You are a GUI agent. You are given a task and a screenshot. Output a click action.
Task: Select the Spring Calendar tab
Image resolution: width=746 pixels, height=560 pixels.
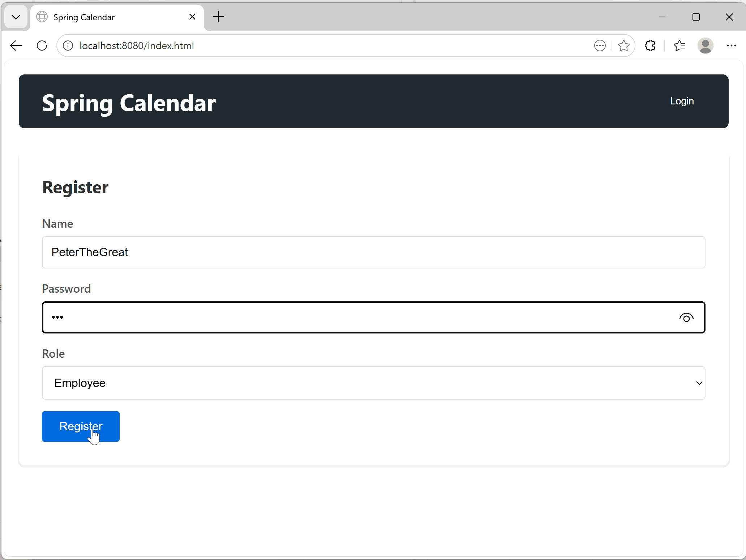(x=108, y=17)
